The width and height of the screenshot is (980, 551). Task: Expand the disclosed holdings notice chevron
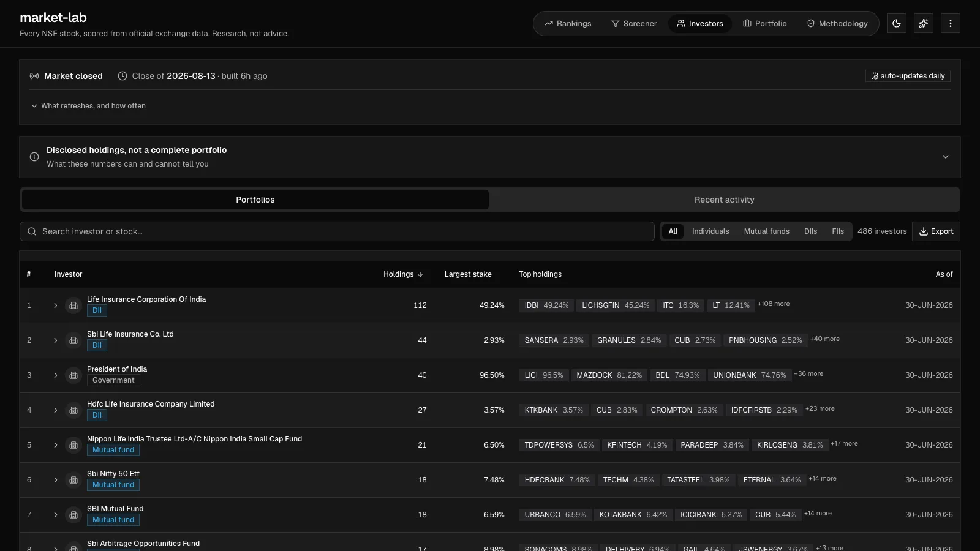tap(946, 157)
